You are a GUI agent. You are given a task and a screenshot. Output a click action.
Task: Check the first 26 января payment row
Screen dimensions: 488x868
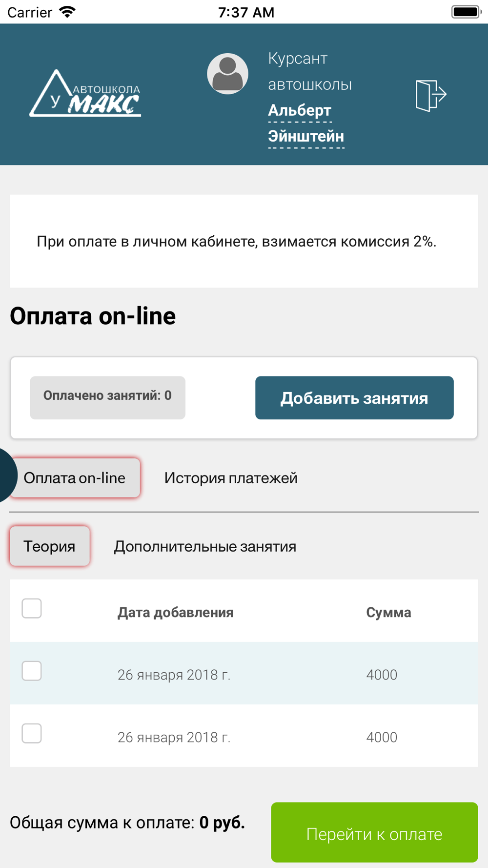tap(32, 671)
